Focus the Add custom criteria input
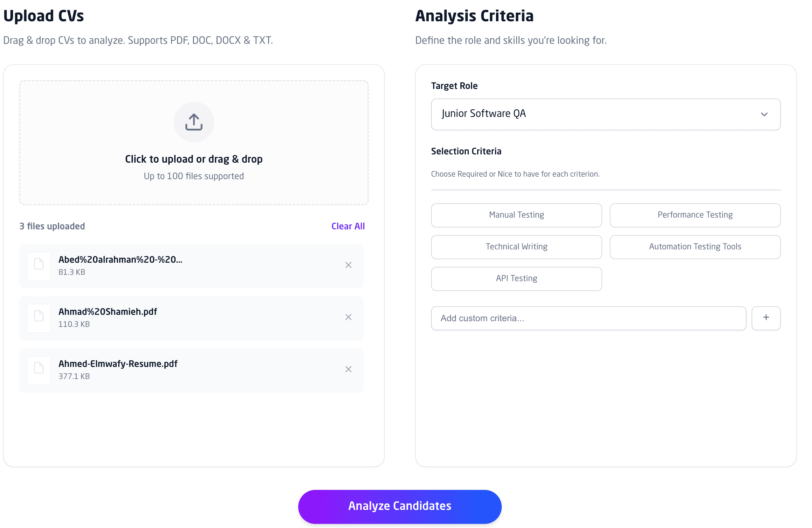 pyautogui.click(x=588, y=318)
